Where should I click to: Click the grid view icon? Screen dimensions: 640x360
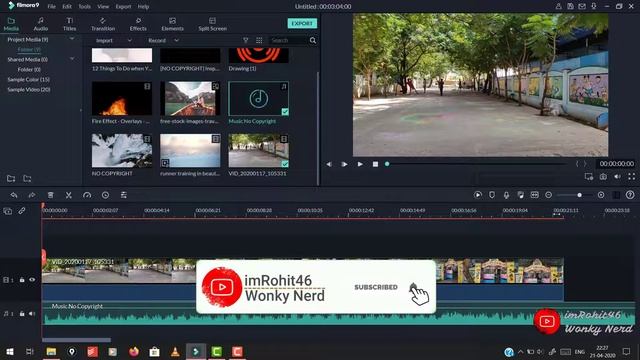(x=259, y=40)
